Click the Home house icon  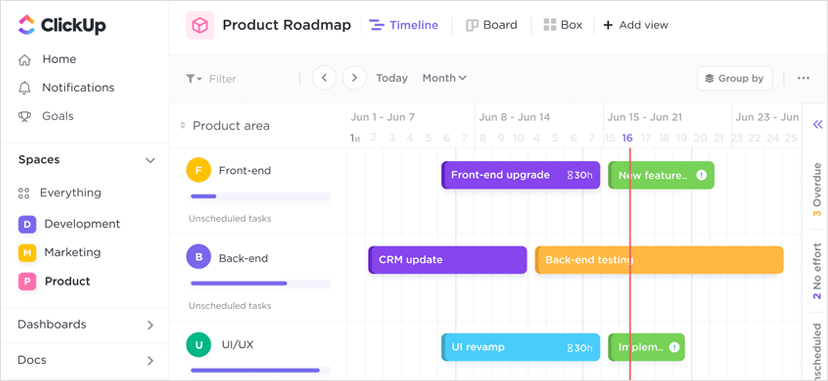(24, 59)
